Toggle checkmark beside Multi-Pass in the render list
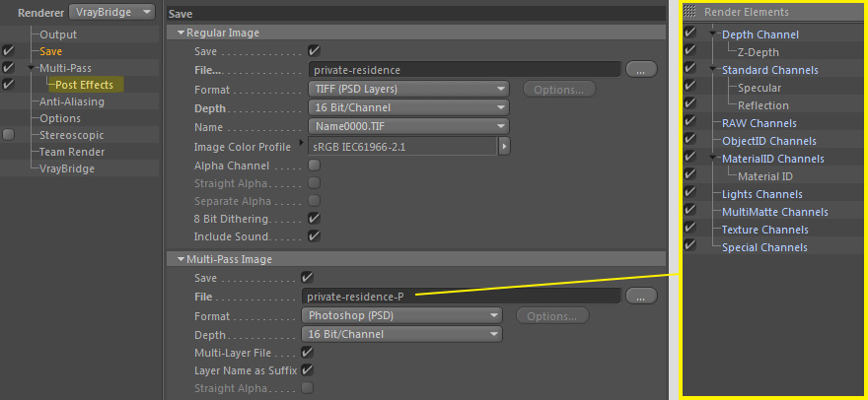This screenshot has height=400, width=868. click(x=9, y=67)
